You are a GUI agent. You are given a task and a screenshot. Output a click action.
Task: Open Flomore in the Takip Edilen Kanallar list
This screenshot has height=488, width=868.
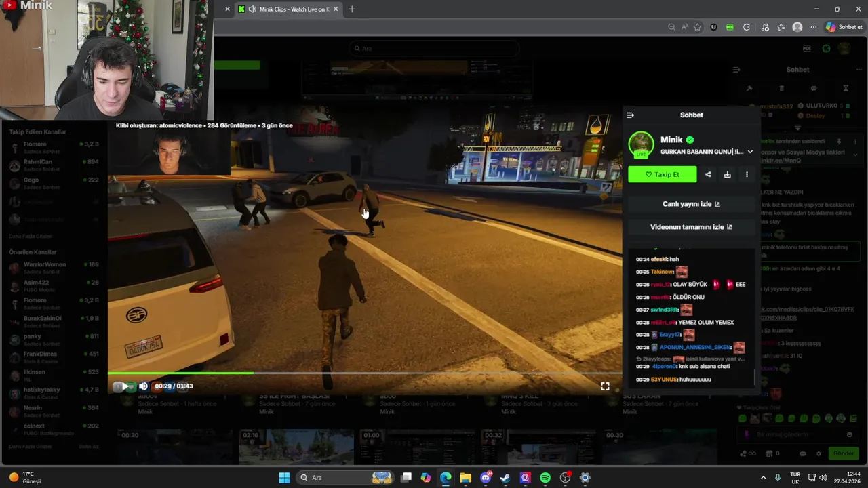point(54,147)
